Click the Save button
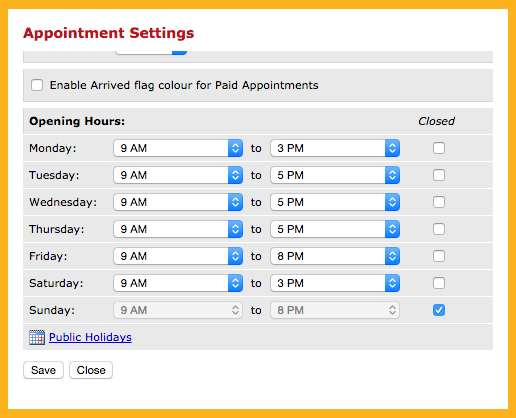The image size is (516, 418). 43,370
